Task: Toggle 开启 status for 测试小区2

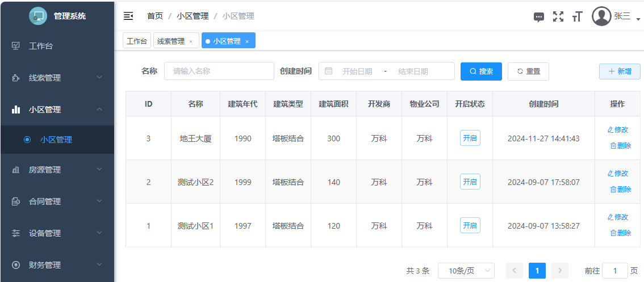Action: pyautogui.click(x=470, y=182)
